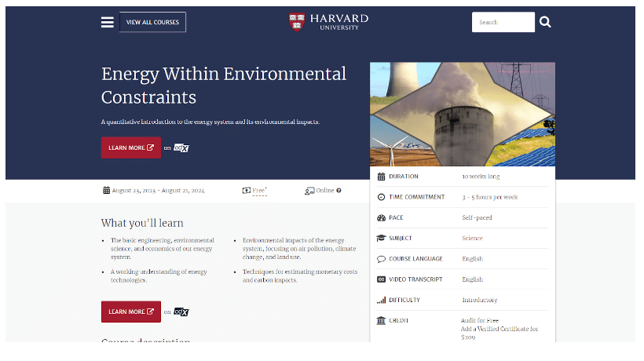Screen dimensions: 644x361
Task: Click the 'A quantitative introduction' subtitle text
Action: [x=210, y=122]
